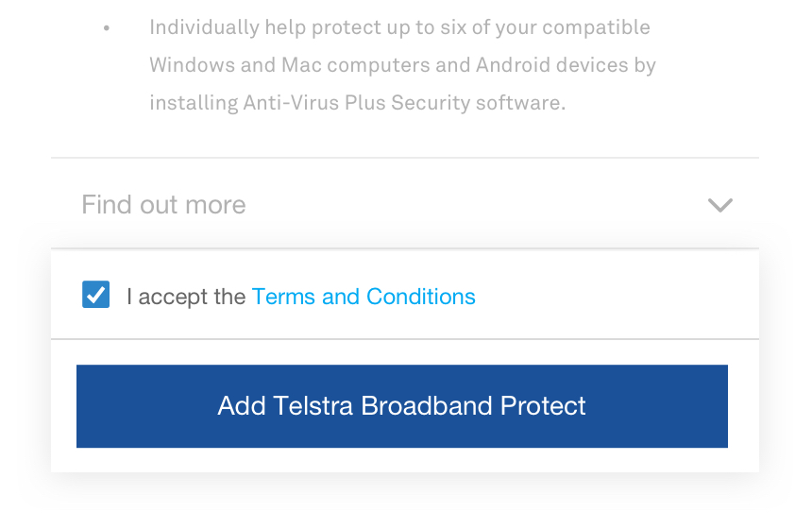Click the bullet point marker
Image resolution: width=812 pixels, height=529 pixels.
coord(107,28)
